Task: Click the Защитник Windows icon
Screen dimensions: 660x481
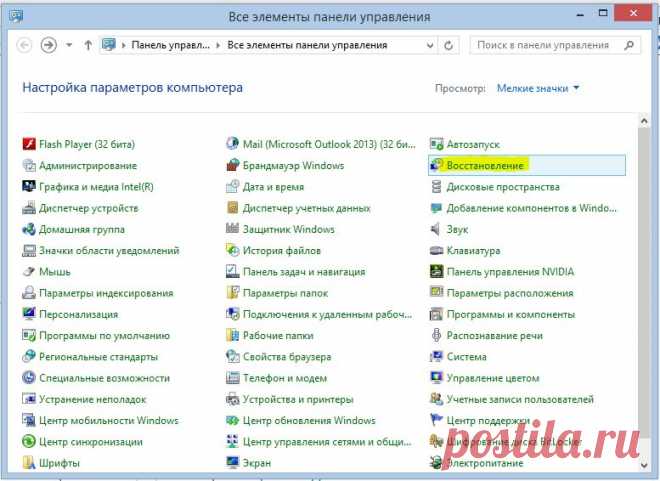Action: [232, 229]
